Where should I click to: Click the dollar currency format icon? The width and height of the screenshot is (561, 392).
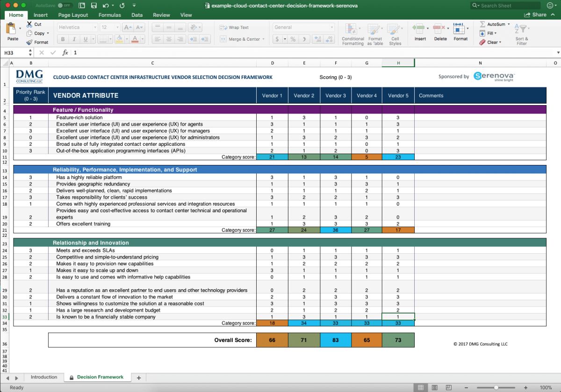click(277, 39)
